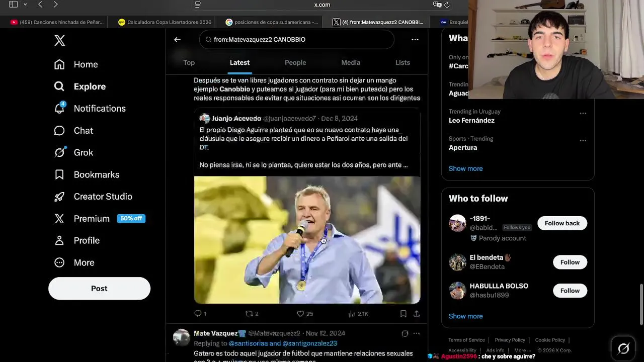Image resolution: width=644 pixels, height=362 pixels.
Task: Switch to the People tab
Action: click(x=295, y=63)
